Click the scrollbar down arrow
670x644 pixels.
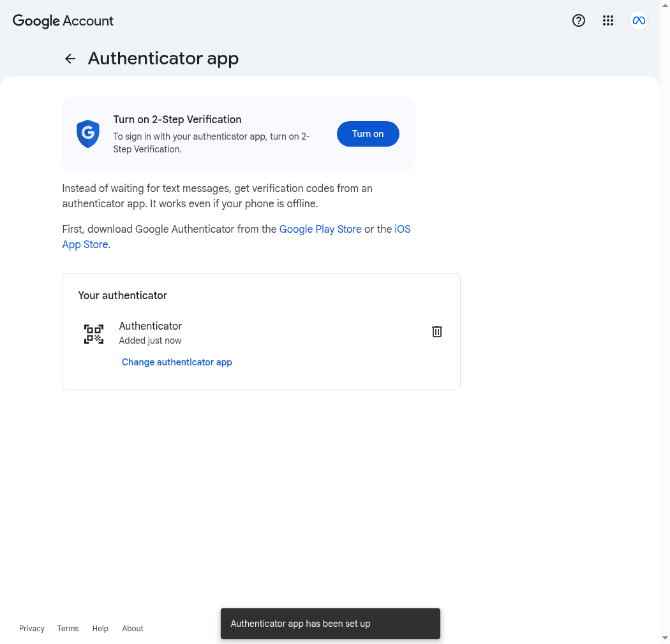666,639
